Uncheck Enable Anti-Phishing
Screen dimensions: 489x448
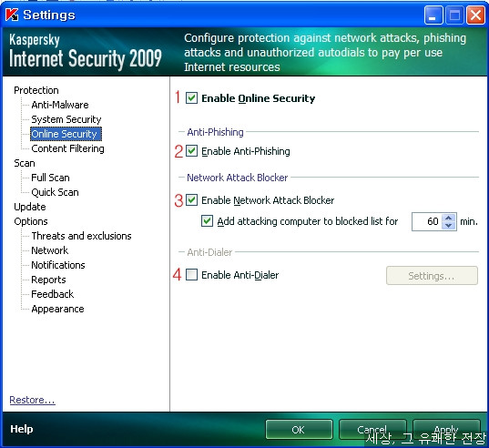coord(191,151)
